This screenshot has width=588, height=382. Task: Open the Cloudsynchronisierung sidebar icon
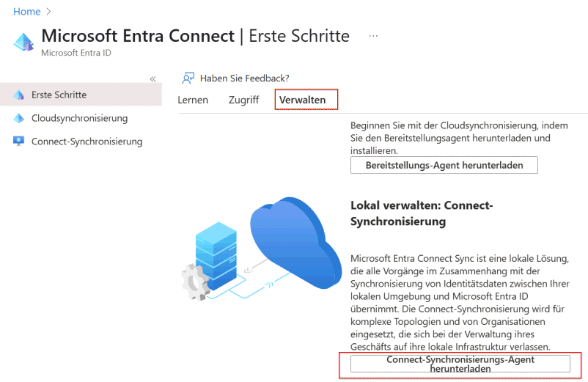(19, 118)
